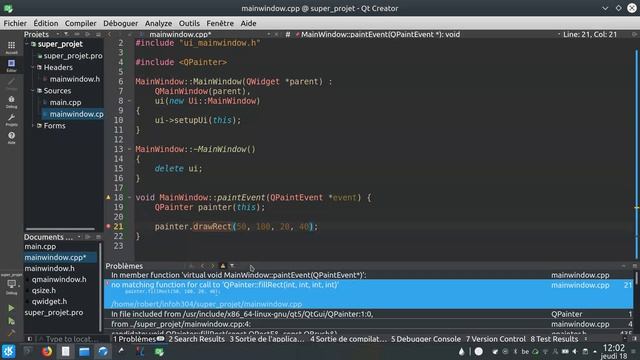Fold the paintEvent function at line 18

tap(129, 198)
